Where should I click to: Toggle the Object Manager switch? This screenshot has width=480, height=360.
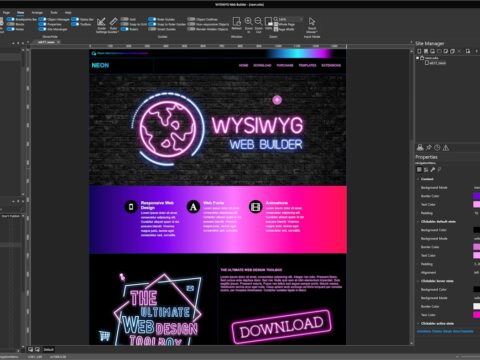(42, 19)
